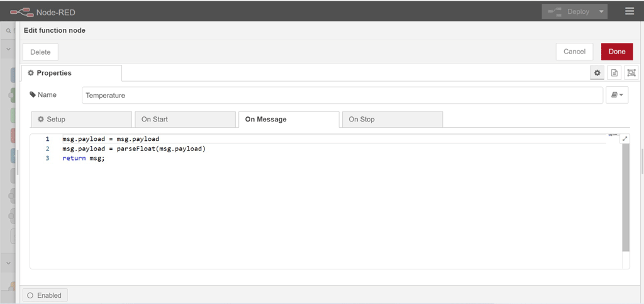Screen dimensions: 644x304
Task: Expand the code editor to full screen
Action: (625, 139)
